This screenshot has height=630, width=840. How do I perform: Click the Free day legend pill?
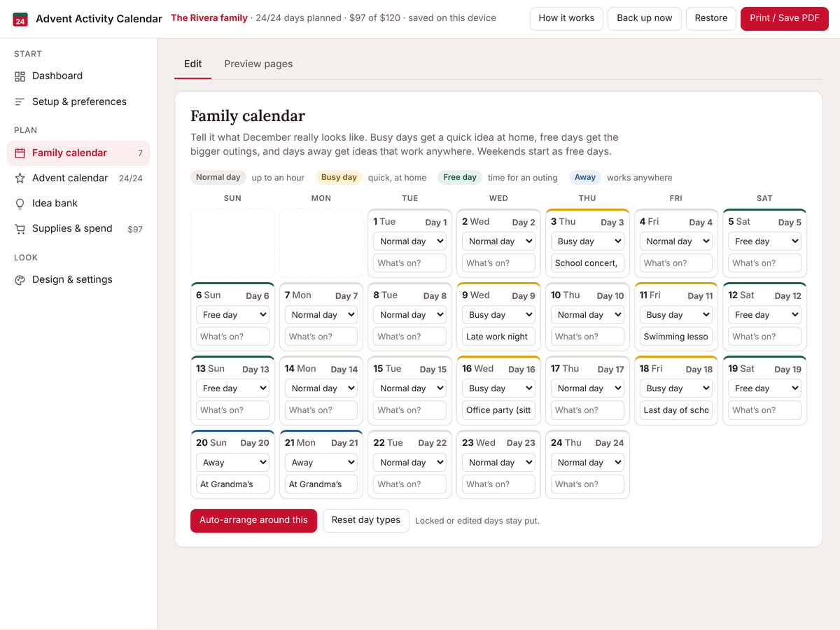click(x=460, y=178)
